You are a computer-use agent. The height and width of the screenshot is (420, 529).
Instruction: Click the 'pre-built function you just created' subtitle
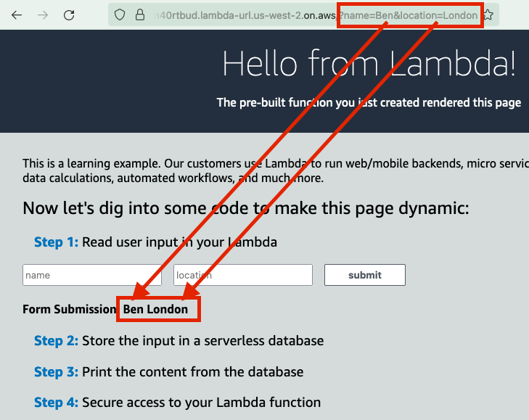coord(369,102)
